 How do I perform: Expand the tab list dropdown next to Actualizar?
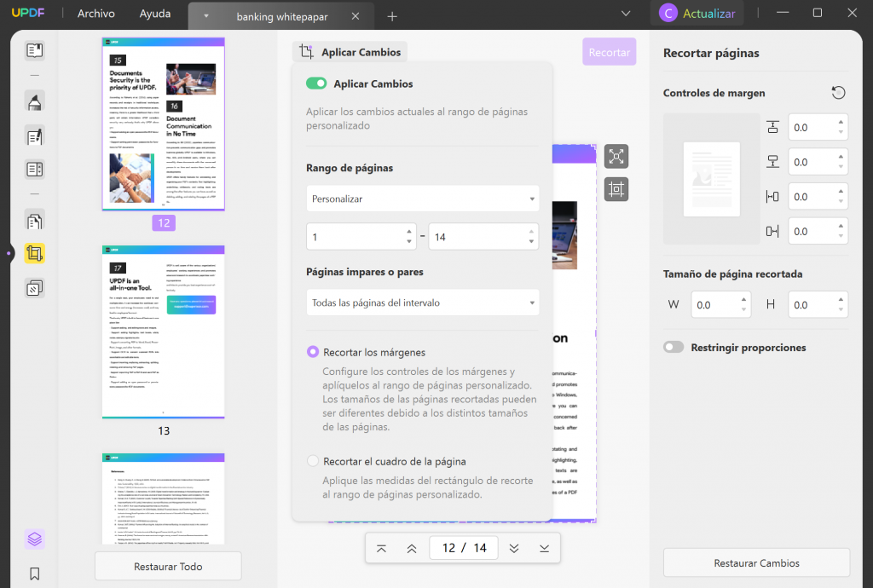626,14
